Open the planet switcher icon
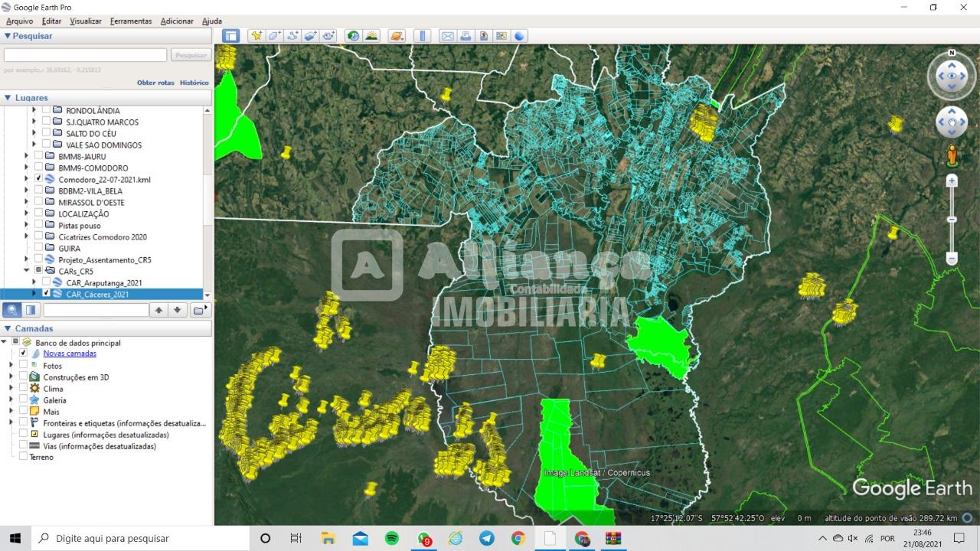Image resolution: width=980 pixels, height=551 pixels. (x=397, y=35)
